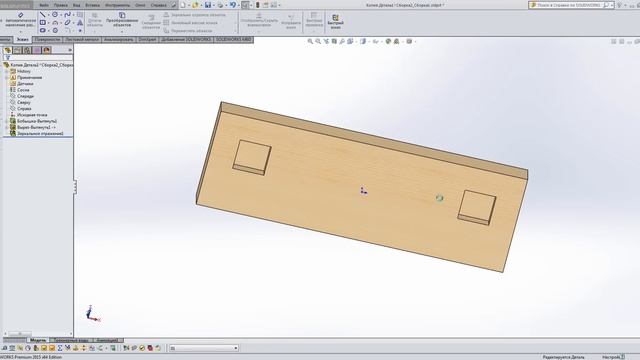This screenshot has height=360, width=640.
Task: Open the DisplayManager tab icon
Action: click(47, 50)
